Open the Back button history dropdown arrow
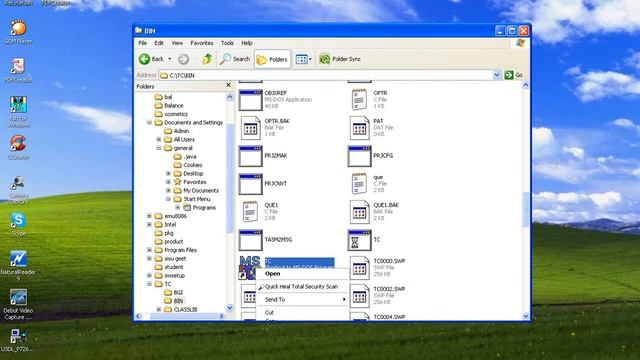This screenshot has width=640, height=360. tap(170, 59)
